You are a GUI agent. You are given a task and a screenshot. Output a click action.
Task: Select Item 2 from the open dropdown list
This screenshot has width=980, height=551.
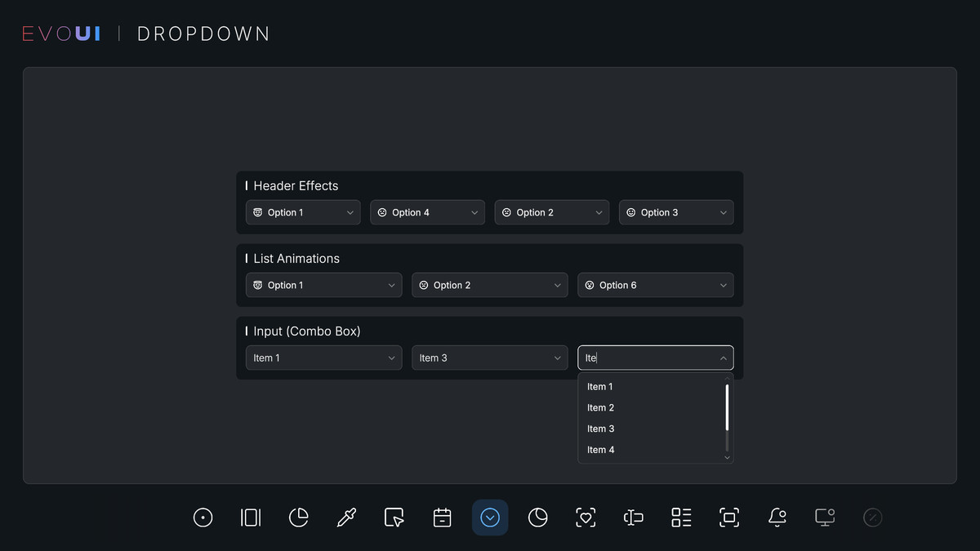pos(600,407)
